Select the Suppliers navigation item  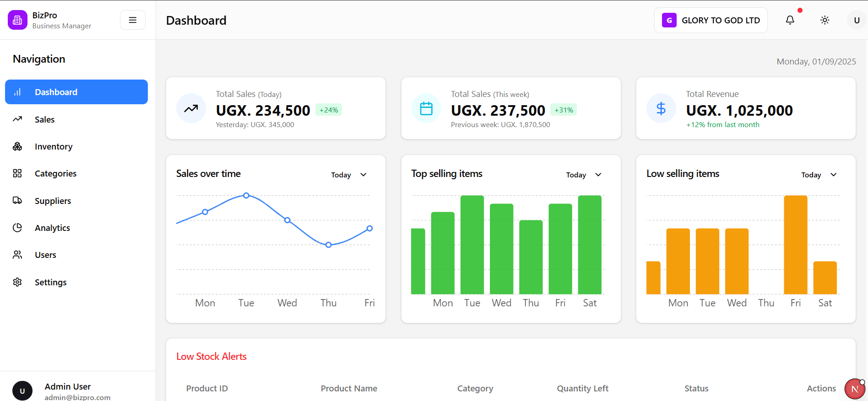(x=53, y=201)
